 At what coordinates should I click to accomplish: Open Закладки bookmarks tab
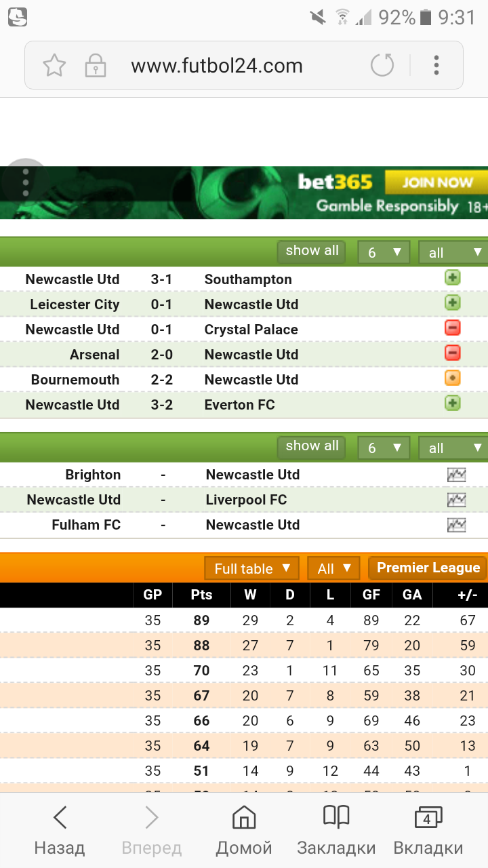point(336,831)
